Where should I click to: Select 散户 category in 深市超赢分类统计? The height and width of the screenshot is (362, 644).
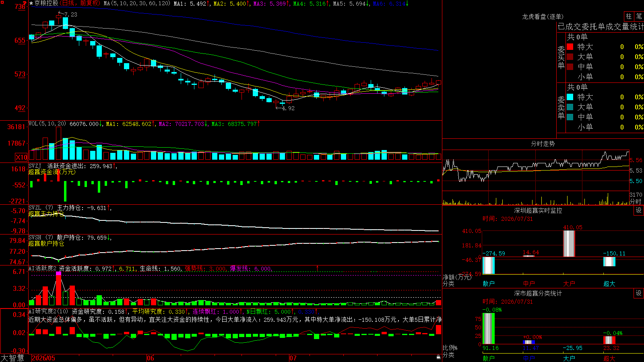coord(489,358)
